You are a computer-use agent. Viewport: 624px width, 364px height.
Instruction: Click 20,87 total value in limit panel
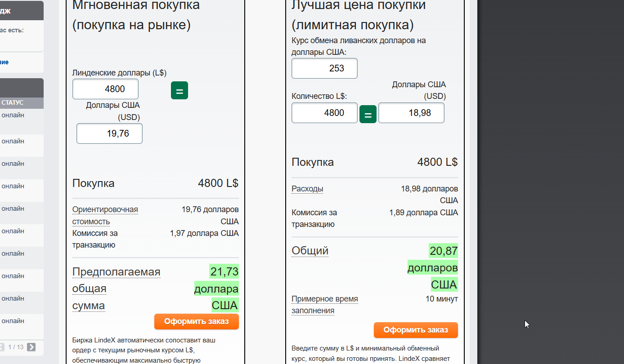[x=443, y=251]
